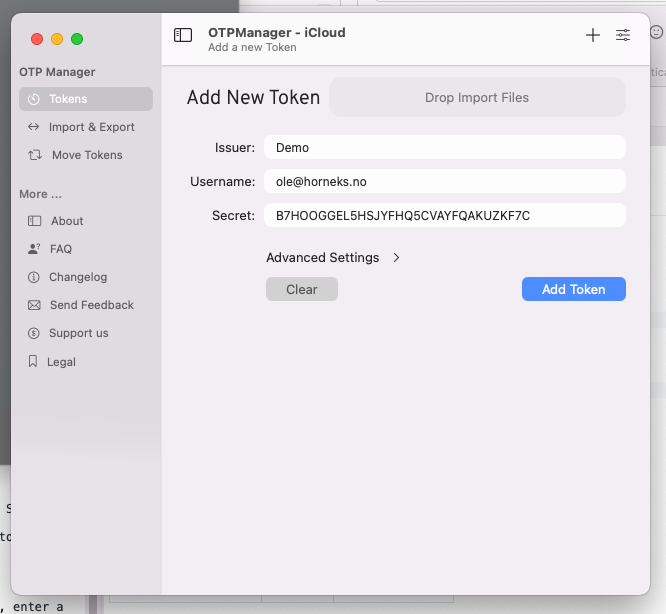Click the Drop Import Files area
Screen dimensions: 666x614
tap(477, 97)
